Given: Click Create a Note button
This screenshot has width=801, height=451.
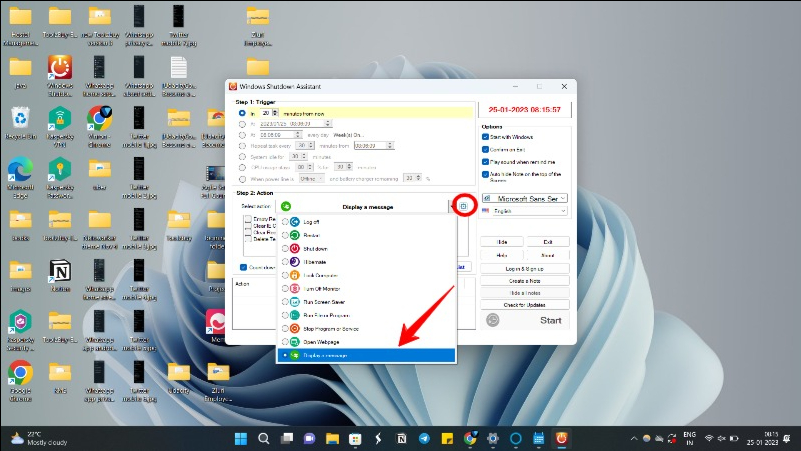Looking at the screenshot, I should point(525,281).
